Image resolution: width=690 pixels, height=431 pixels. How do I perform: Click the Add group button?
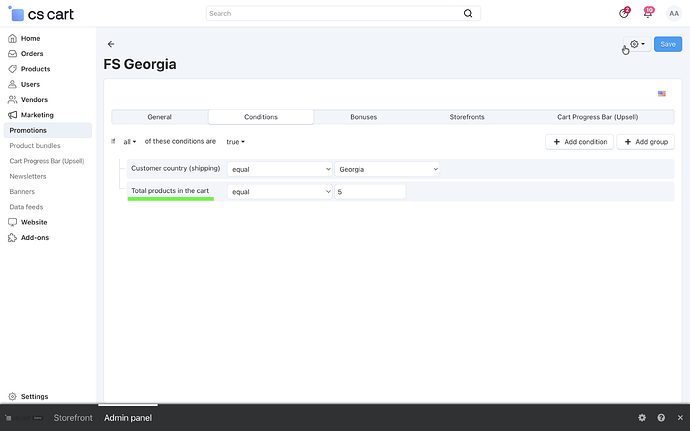[x=645, y=142]
